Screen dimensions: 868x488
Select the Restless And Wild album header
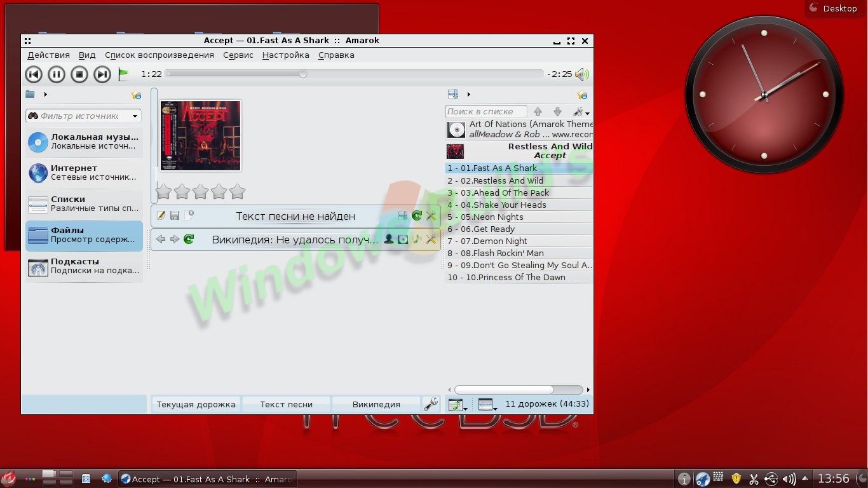(519, 151)
